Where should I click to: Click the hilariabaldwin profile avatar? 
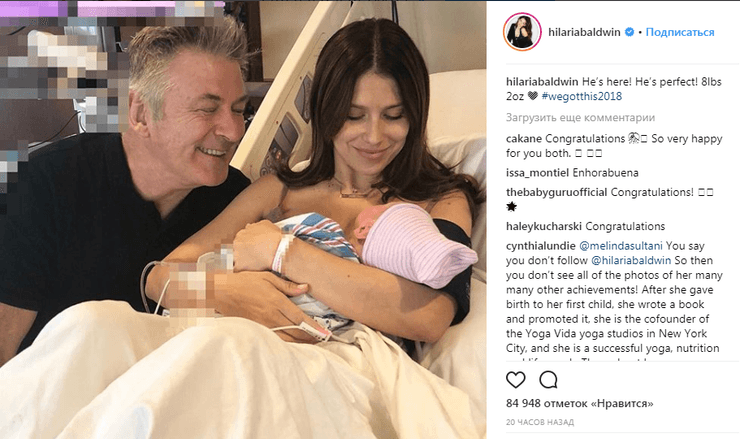point(522,32)
